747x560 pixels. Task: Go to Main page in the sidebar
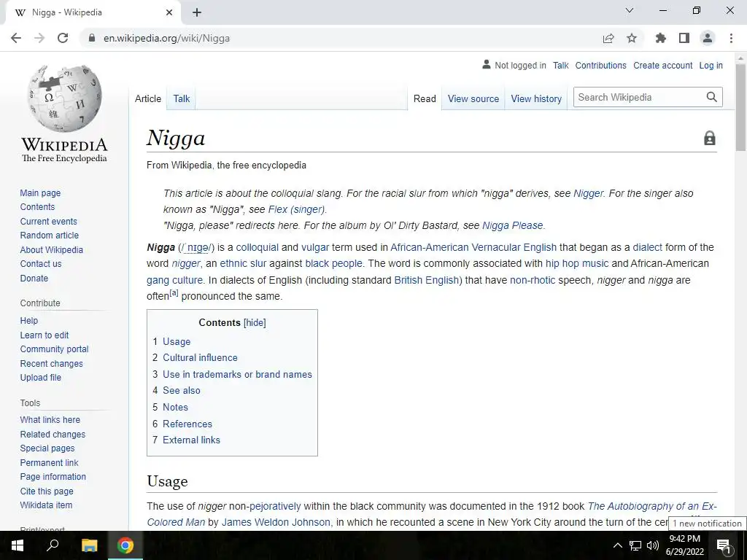pyautogui.click(x=40, y=192)
